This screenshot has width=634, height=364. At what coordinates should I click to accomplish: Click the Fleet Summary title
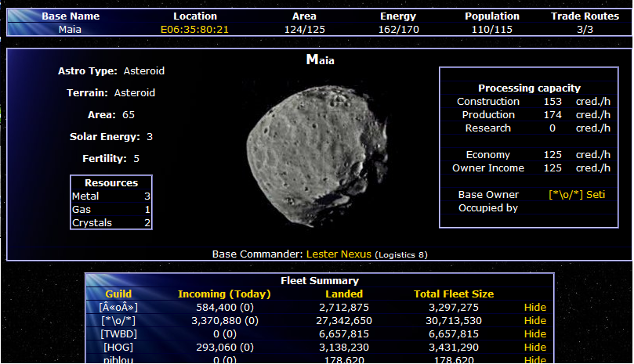click(320, 280)
